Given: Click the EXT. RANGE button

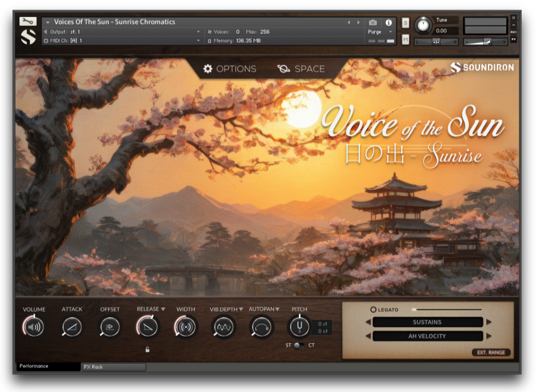Looking at the screenshot, I should pos(492,352).
